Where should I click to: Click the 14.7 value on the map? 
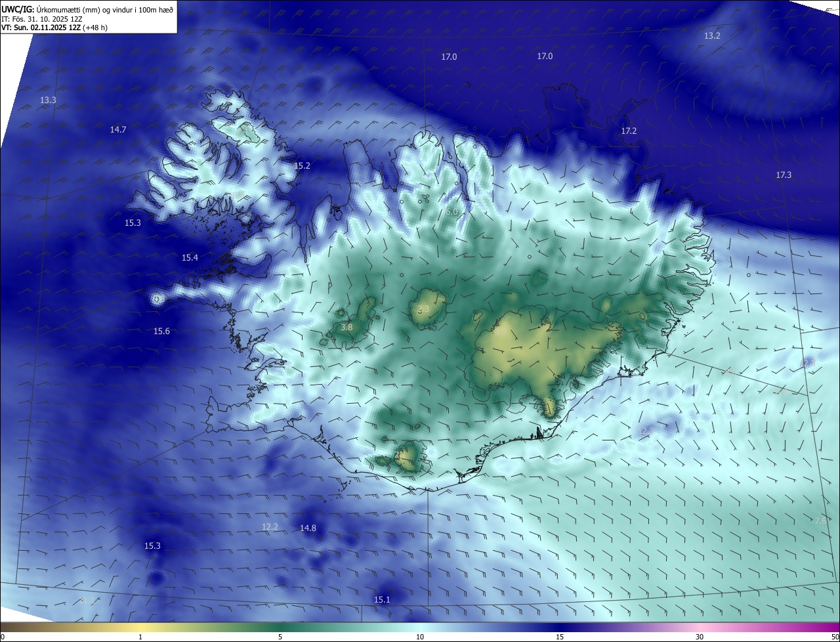coord(118,130)
